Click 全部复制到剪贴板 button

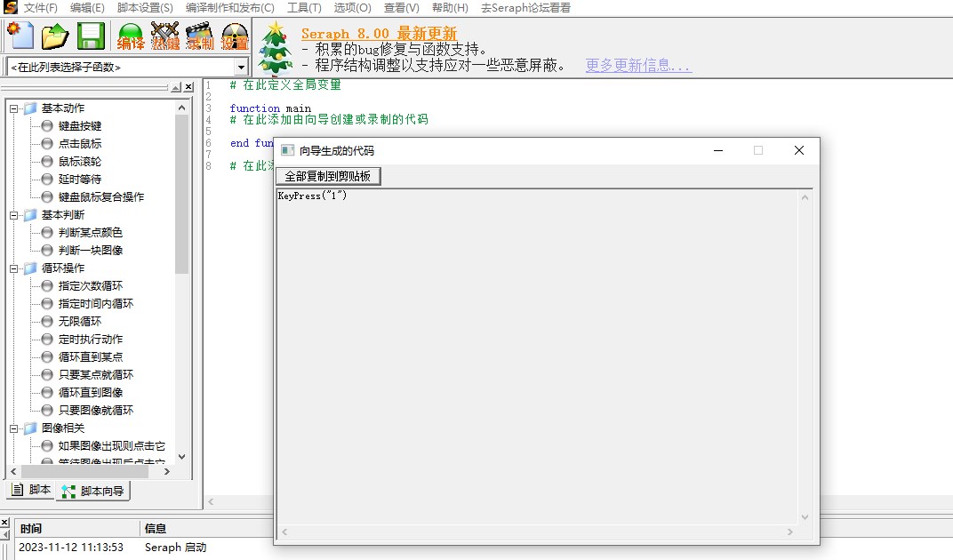click(328, 176)
